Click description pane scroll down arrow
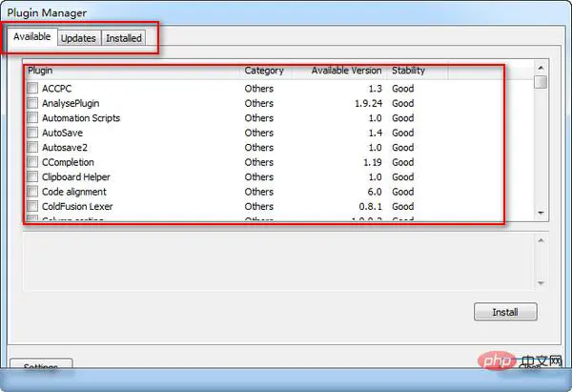The image size is (572, 392). click(541, 283)
